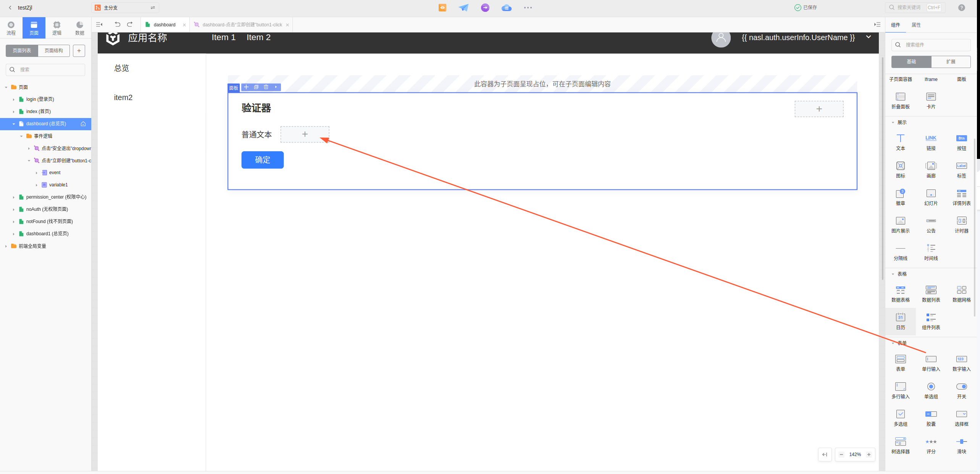Select the 计时器 timer component

pyautogui.click(x=962, y=225)
